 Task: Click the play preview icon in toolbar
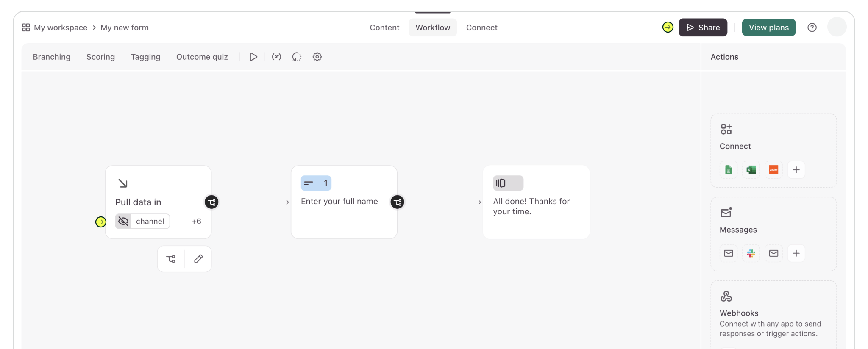click(x=253, y=57)
